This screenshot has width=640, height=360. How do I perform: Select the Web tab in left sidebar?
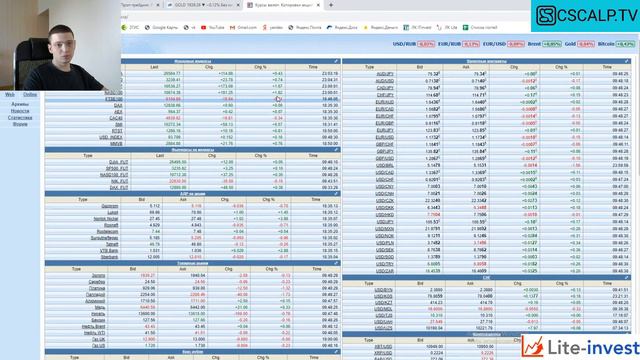10,94
